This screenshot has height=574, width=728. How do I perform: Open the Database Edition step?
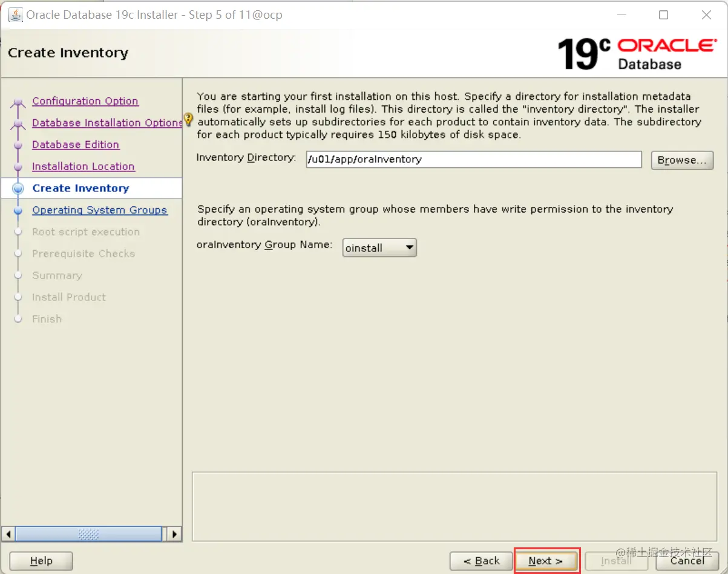[76, 145]
